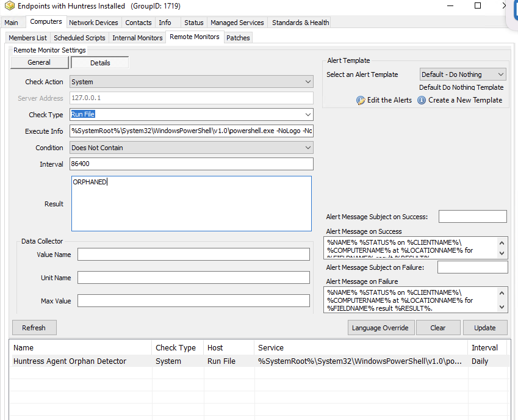Click the Edit the Alerts pencil icon
This screenshot has width=518, height=420.
click(x=361, y=100)
